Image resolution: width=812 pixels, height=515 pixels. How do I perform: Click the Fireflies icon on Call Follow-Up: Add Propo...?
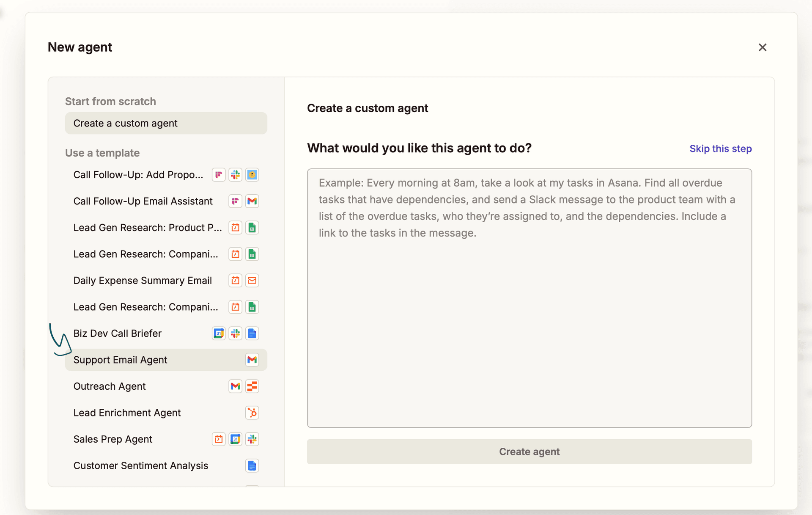219,174
